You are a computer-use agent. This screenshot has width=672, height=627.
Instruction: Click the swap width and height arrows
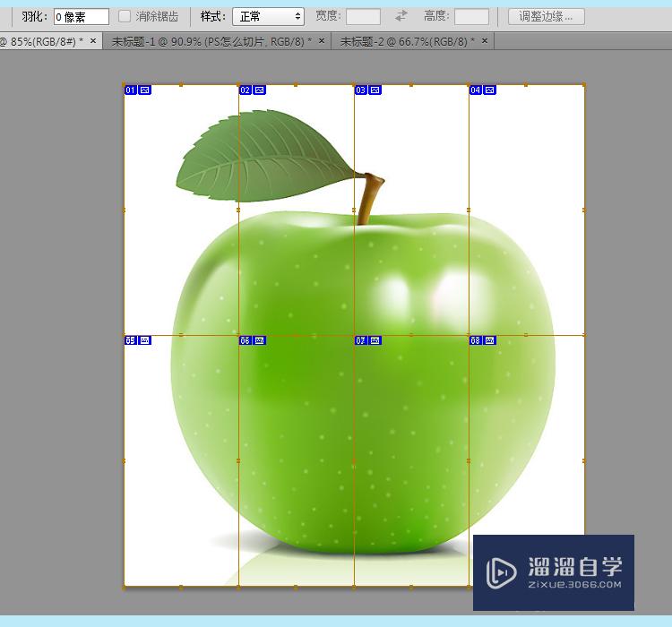(401, 16)
